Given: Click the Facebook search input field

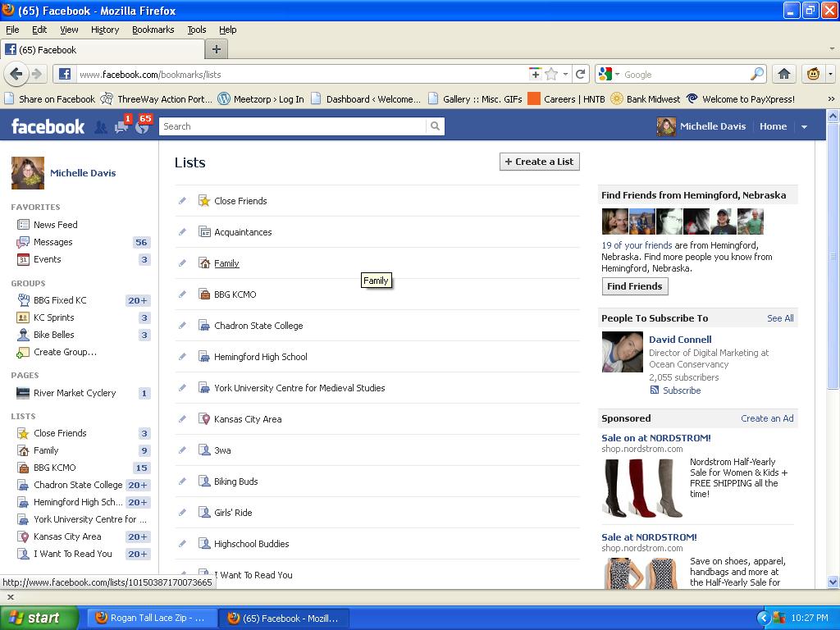Looking at the screenshot, I should click(293, 126).
